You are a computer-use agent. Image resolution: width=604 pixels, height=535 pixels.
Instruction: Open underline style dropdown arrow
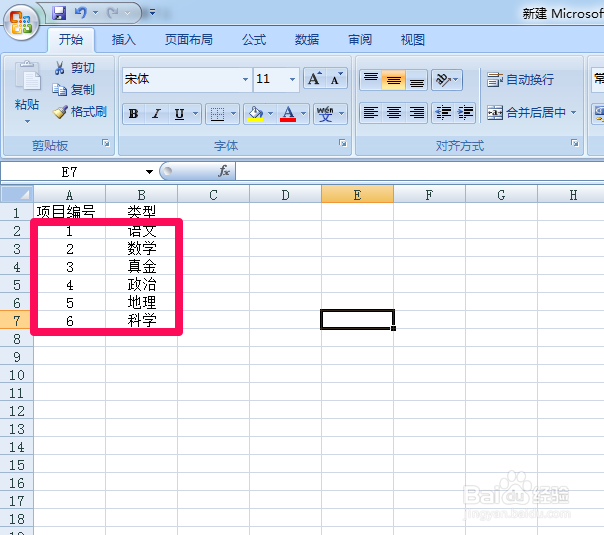(x=196, y=114)
